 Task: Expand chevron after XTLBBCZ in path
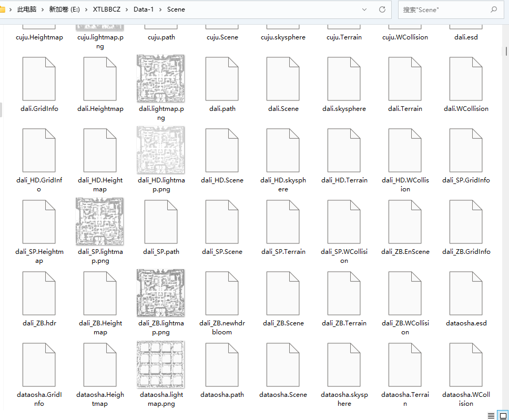(x=127, y=9)
